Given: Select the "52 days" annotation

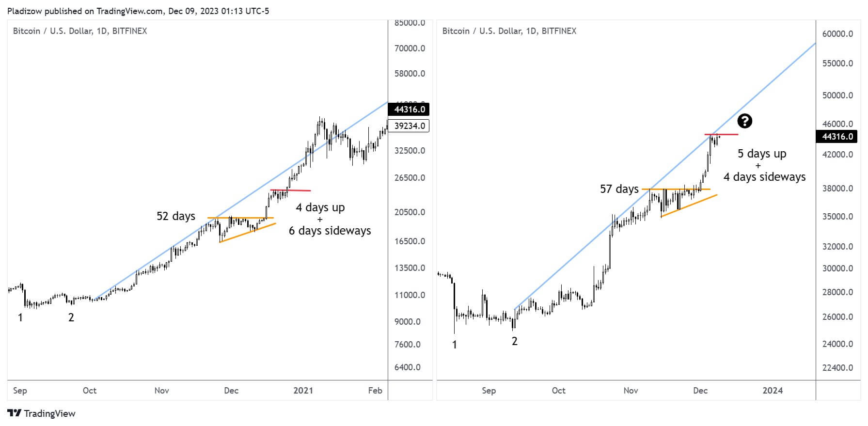Looking at the screenshot, I should [x=176, y=216].
